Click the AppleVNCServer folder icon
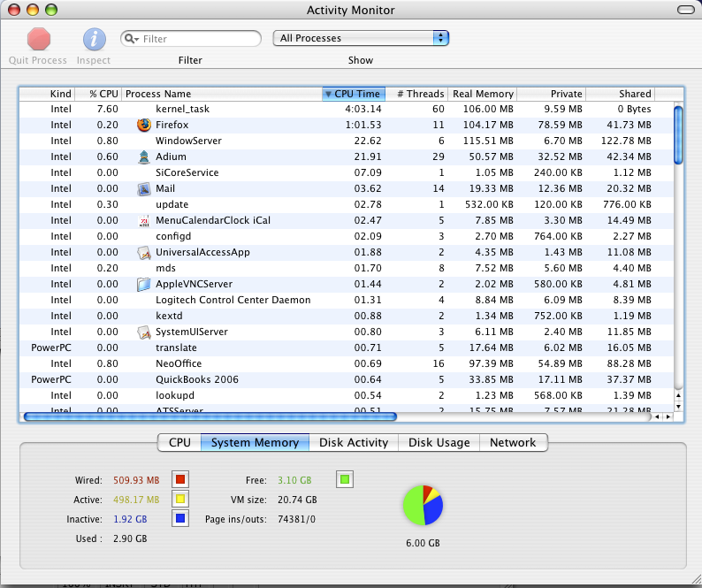 [144, 285]
